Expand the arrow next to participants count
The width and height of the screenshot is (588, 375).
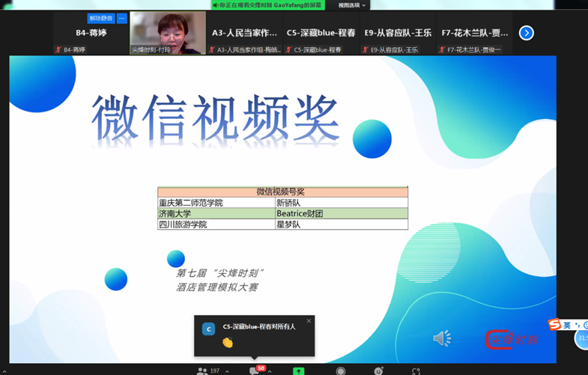pos(227,371)
